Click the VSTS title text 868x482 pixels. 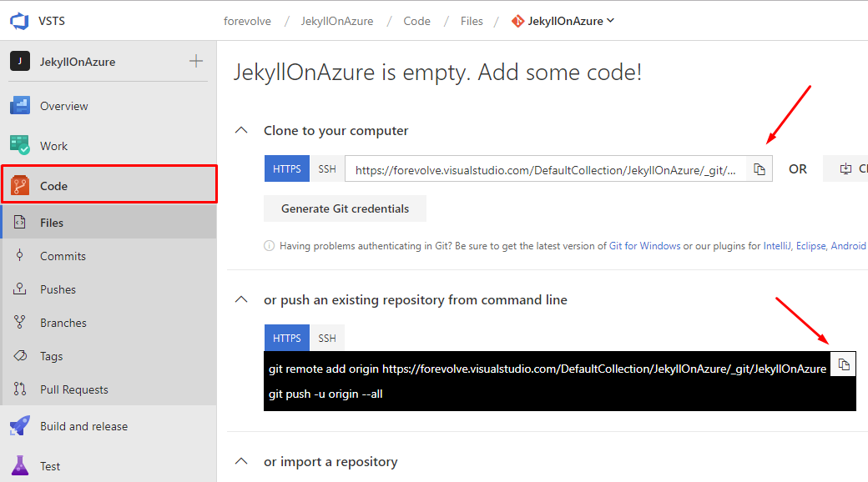52,21
